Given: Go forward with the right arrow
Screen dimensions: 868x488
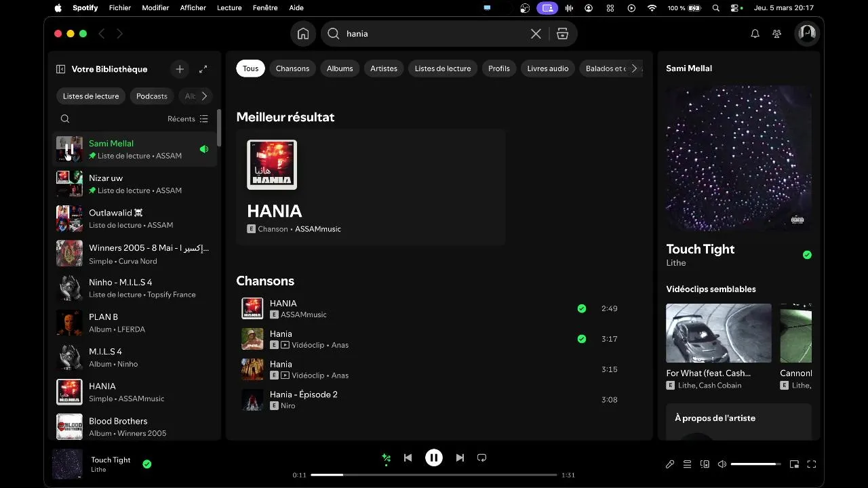Looking at the screenshot, I should pos(119,34).
